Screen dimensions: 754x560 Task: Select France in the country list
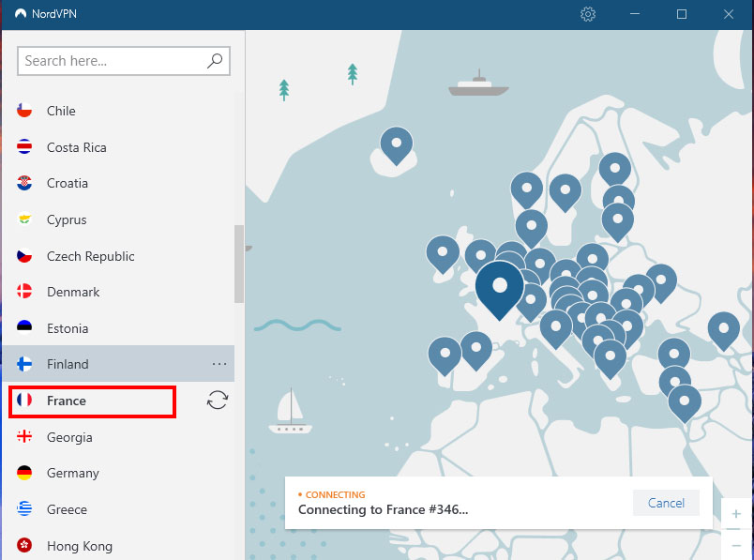click(67, 401)
